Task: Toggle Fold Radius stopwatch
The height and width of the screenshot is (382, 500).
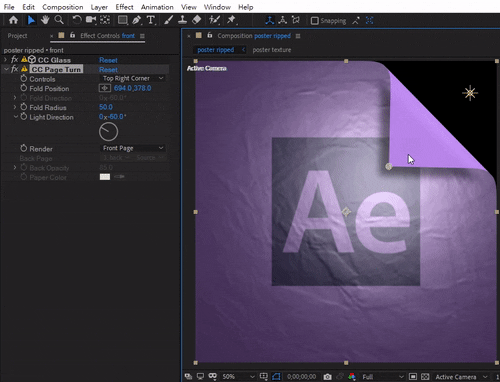Action: coord(24,107)
